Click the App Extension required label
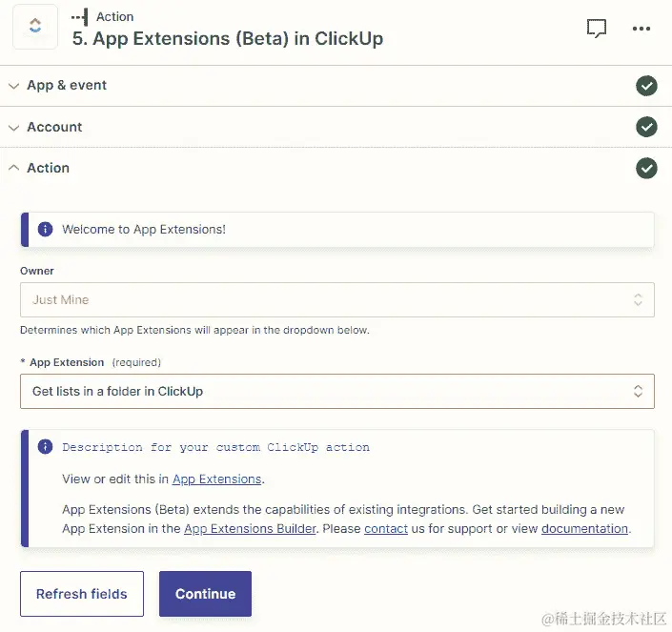The image size is (672, 632). (x=91, y=362)
